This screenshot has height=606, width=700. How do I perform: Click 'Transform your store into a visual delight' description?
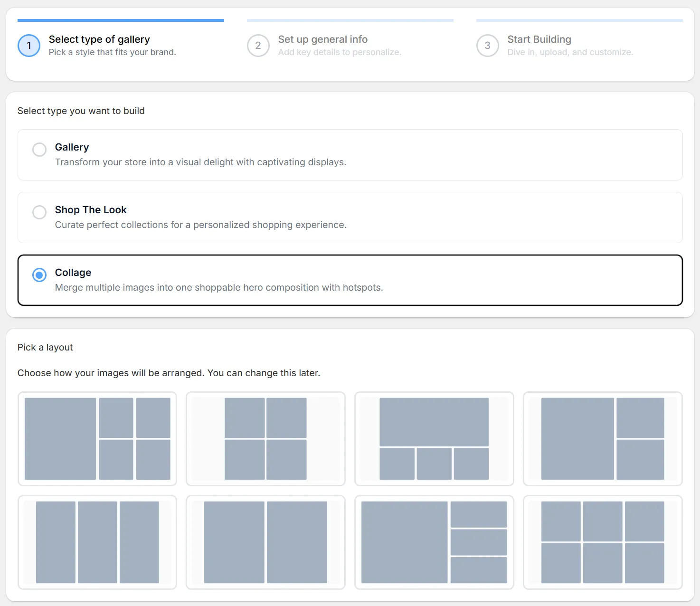pos(200,162)
